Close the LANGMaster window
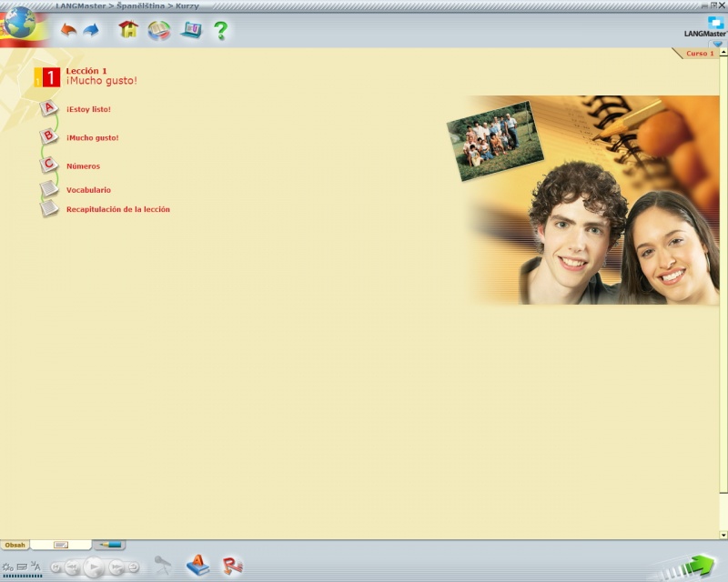Viewport: 728px width, 582px height. pos(722,5)
